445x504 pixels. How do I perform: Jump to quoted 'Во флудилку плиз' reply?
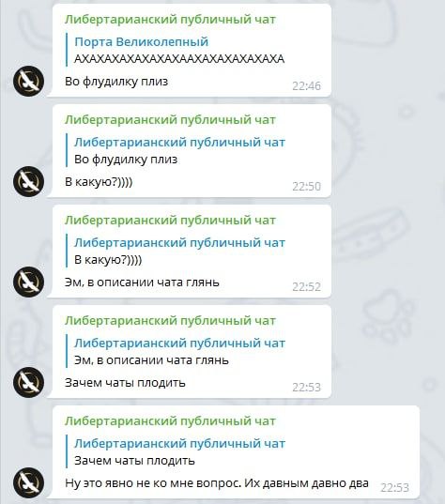click(x=176, y=150)
